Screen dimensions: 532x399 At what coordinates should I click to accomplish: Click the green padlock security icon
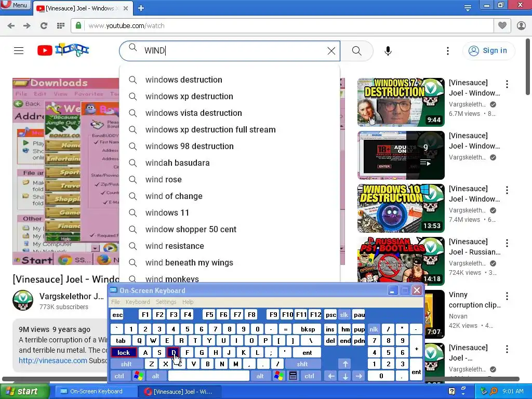pos(78,26)
